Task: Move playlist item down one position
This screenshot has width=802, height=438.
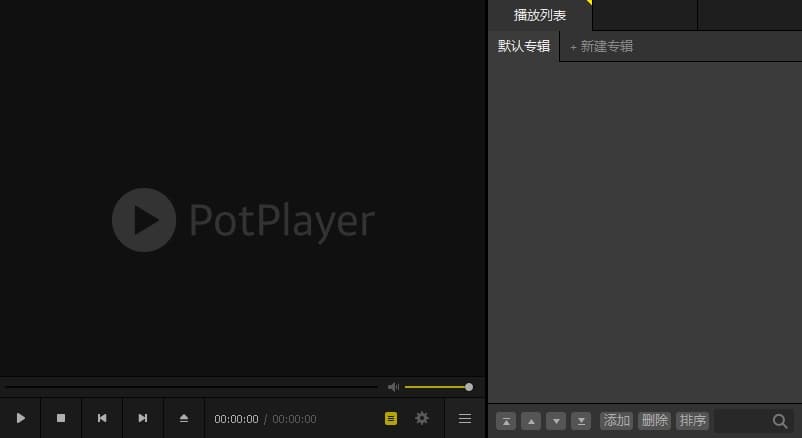Action: (x=557, y=421)
